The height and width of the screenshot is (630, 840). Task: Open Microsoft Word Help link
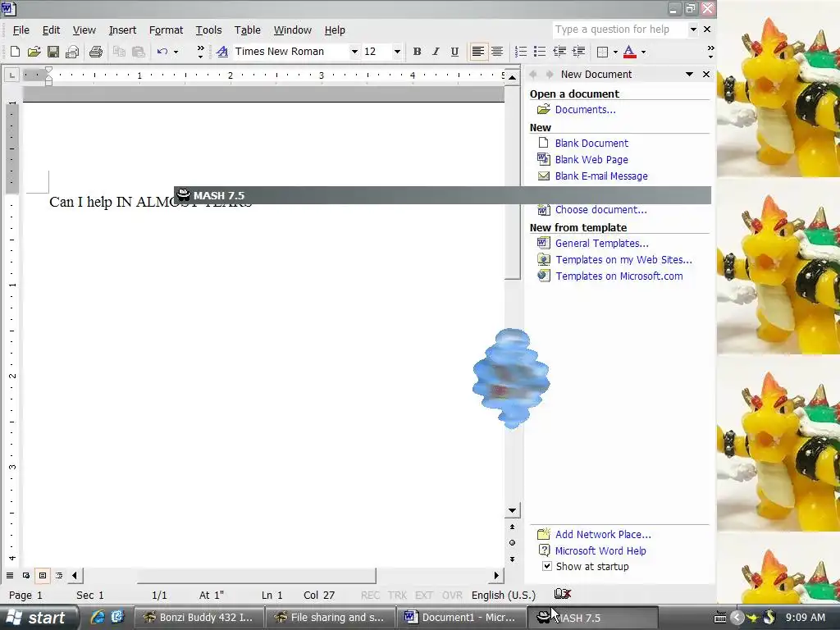click(x=600, y=551)
